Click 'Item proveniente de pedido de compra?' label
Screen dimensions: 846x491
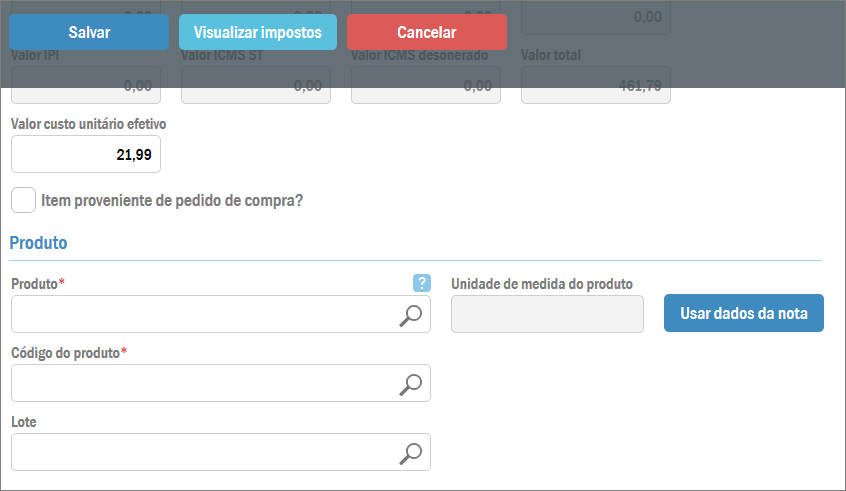[172, 200]
